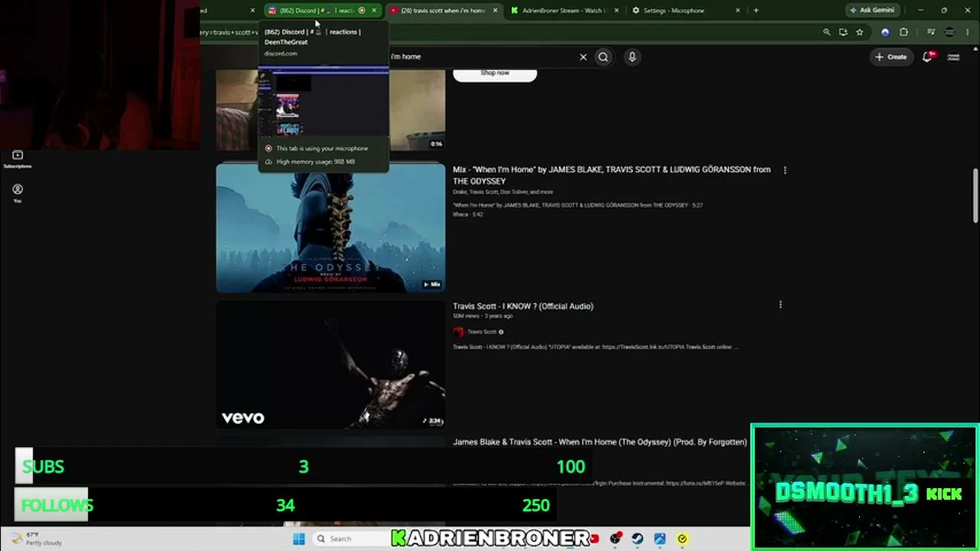Open the Windows Start menu
Viewport: 980px width, 551px height.
tap(299, 539)
